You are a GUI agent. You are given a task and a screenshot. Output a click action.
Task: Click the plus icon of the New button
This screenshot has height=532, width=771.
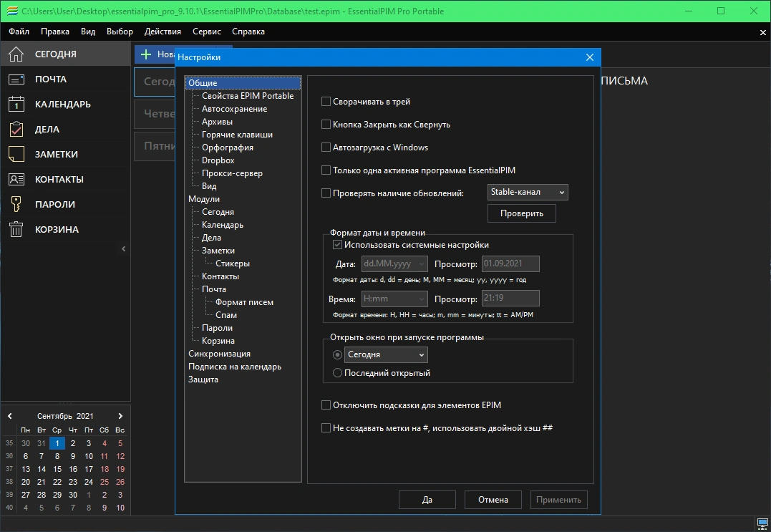pos(146,54)
